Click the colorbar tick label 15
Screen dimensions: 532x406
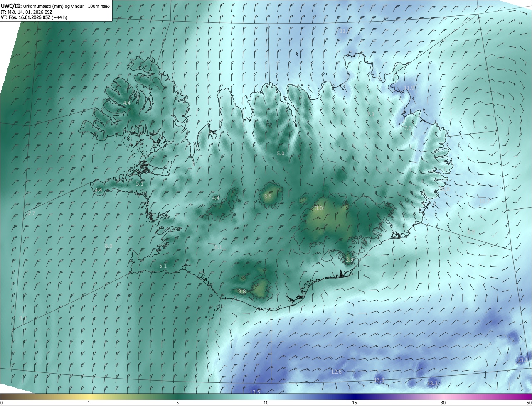[x=355, y=403]
